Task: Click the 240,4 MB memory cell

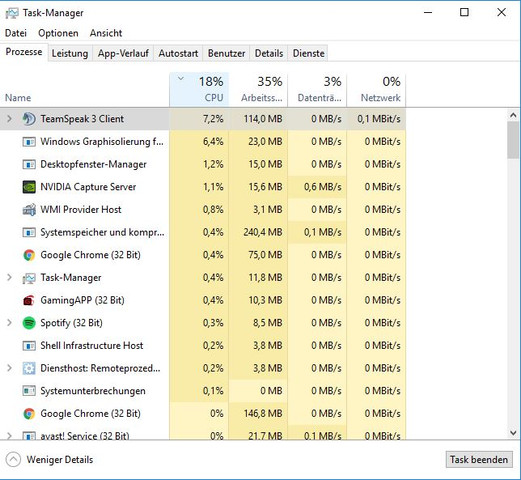Action: tap(258, 232)
